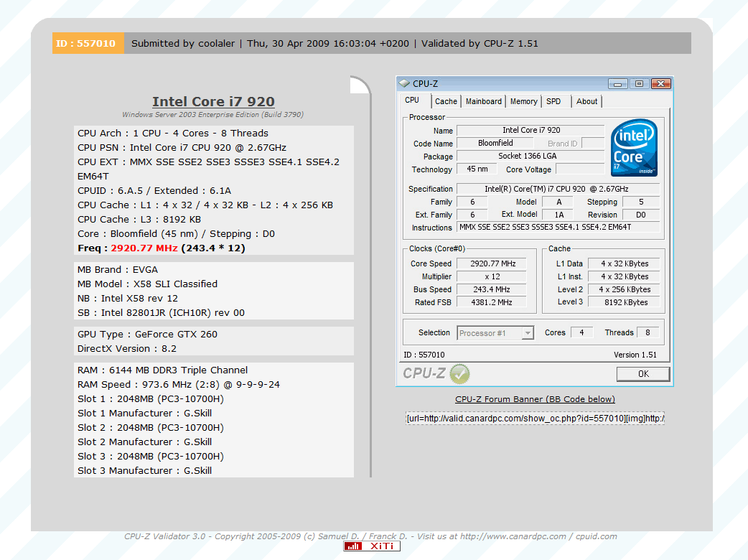
Task: Click the Cores count field
Action: [x=581, y=332]
